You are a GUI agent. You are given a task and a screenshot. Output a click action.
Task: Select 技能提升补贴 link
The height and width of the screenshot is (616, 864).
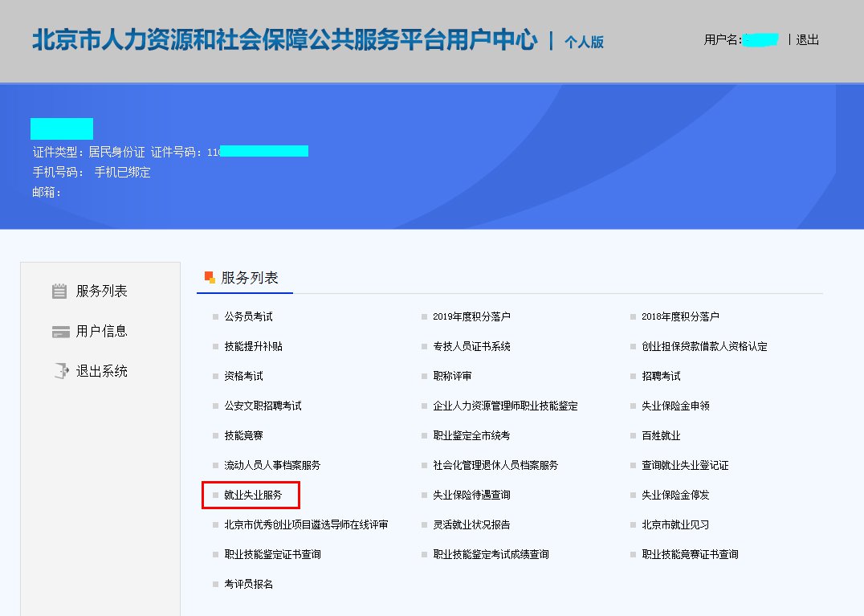pos(253,347)
